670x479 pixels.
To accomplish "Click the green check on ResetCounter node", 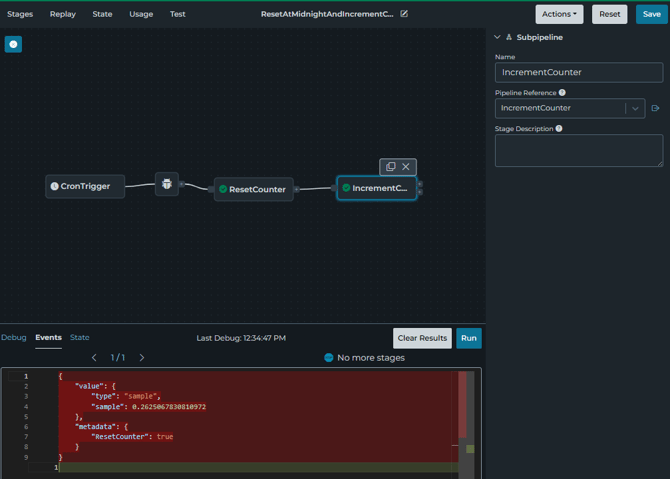I will click(x=223, y=189).
